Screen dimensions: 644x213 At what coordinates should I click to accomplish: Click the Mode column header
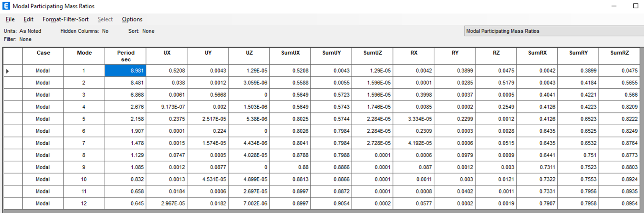click(84, 56)
